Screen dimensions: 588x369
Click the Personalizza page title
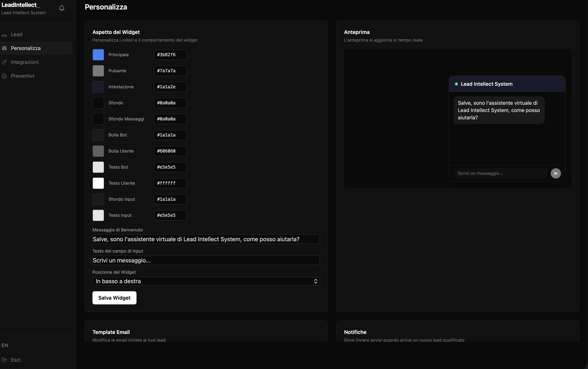tap(106, 7)
